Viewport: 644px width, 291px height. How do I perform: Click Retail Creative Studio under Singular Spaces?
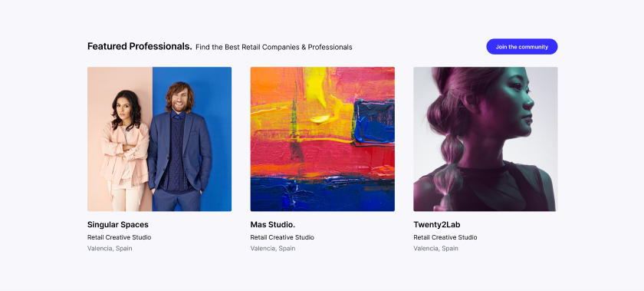pos(119,237)
